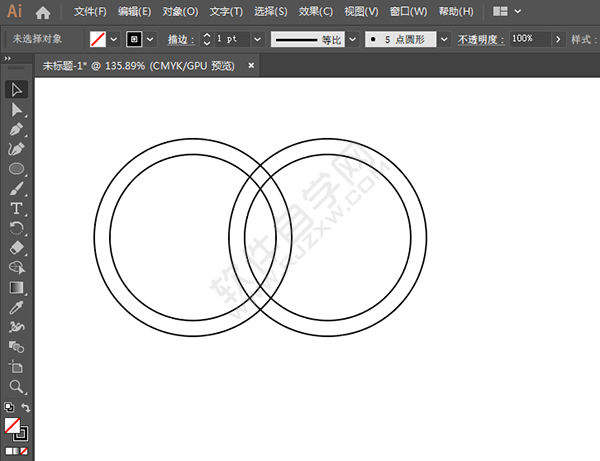Swap fill and stroke colors
Image resolution: width=600 pixels, height=461 pixels.
pos(26,407)
